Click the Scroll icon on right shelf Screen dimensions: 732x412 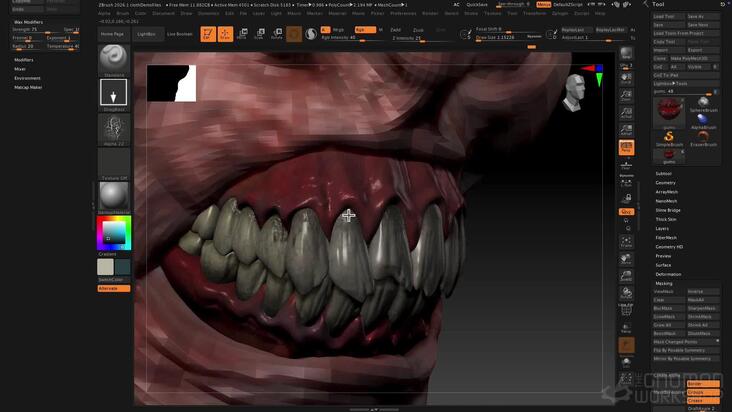coord(626,78)
